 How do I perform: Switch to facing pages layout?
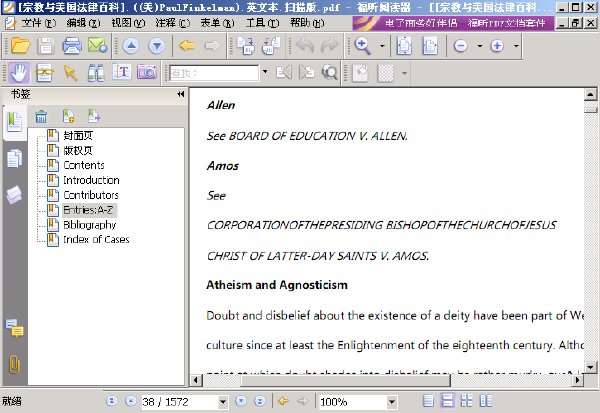pyautogui.click(x=466, y=401)
